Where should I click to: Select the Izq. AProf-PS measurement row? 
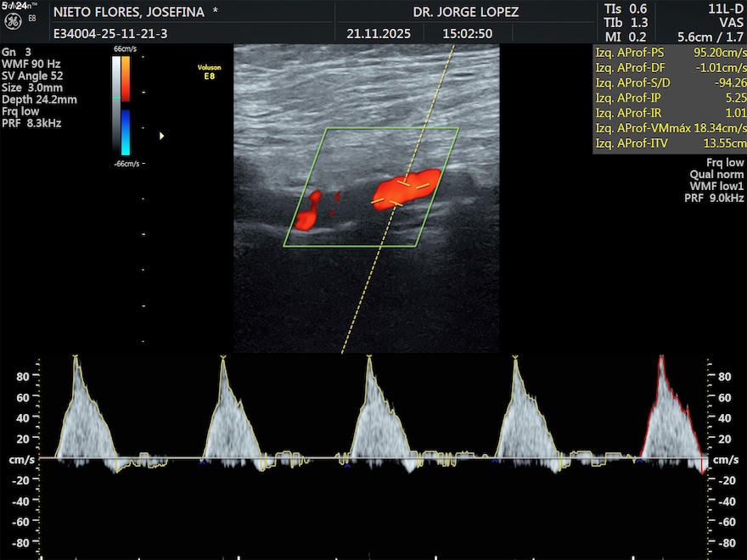[x=670, y=52]
